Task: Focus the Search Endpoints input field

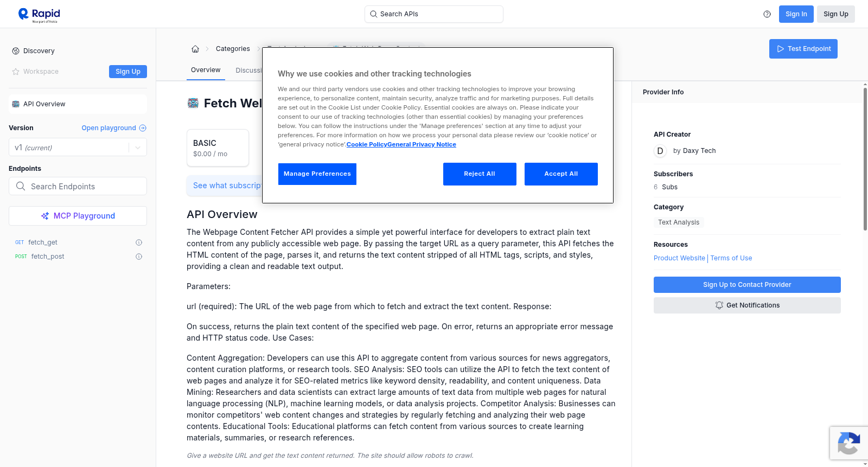Action: tap(78, 186)
